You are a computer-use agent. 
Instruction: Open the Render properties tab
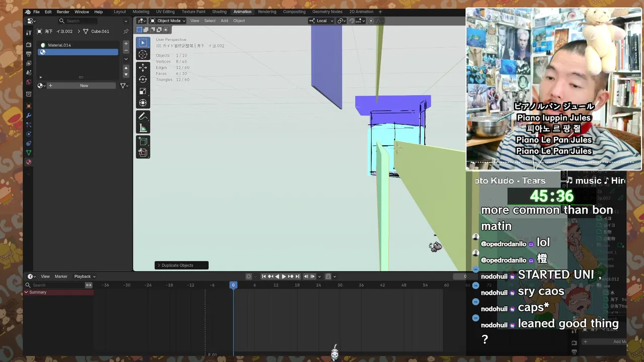pos(29,45)
